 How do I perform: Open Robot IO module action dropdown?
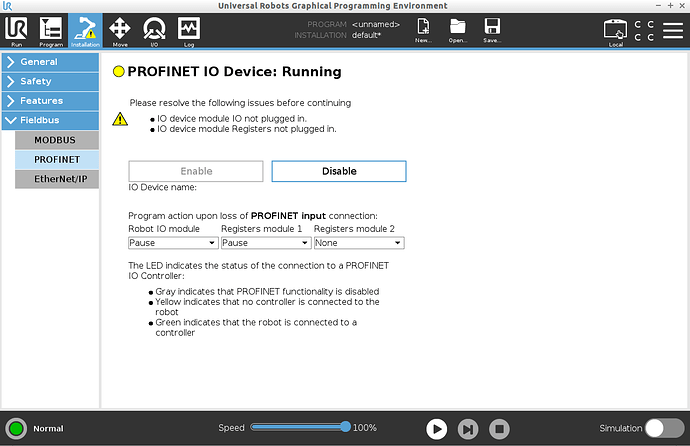173,243
